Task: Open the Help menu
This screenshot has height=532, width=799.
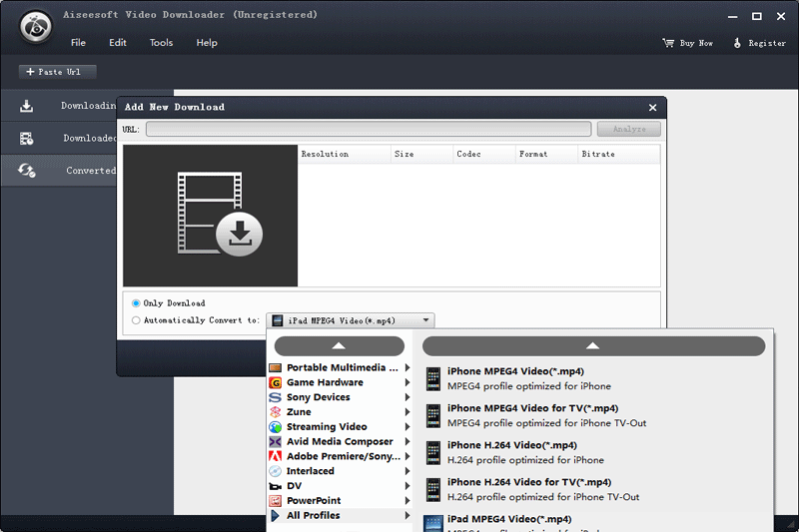Action: click(x=207, y=43)
